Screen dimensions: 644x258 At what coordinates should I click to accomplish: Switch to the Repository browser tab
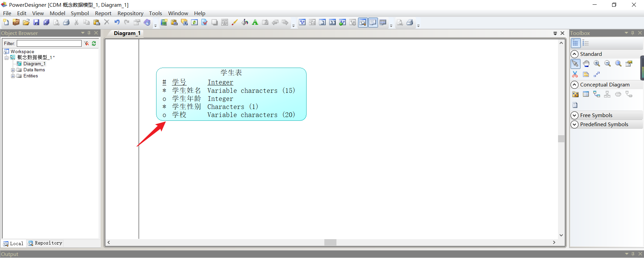pyautogui.click(x=45, y=243)
